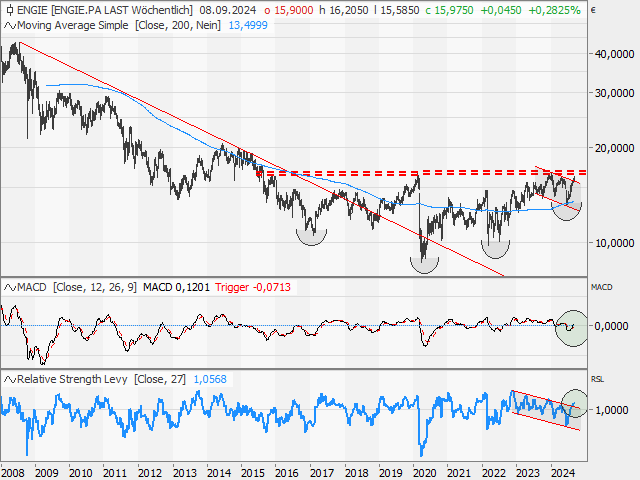640x480 pixels.
Task: Click the 0,0000 MACD axis label
Action: (x=611, y=326)
